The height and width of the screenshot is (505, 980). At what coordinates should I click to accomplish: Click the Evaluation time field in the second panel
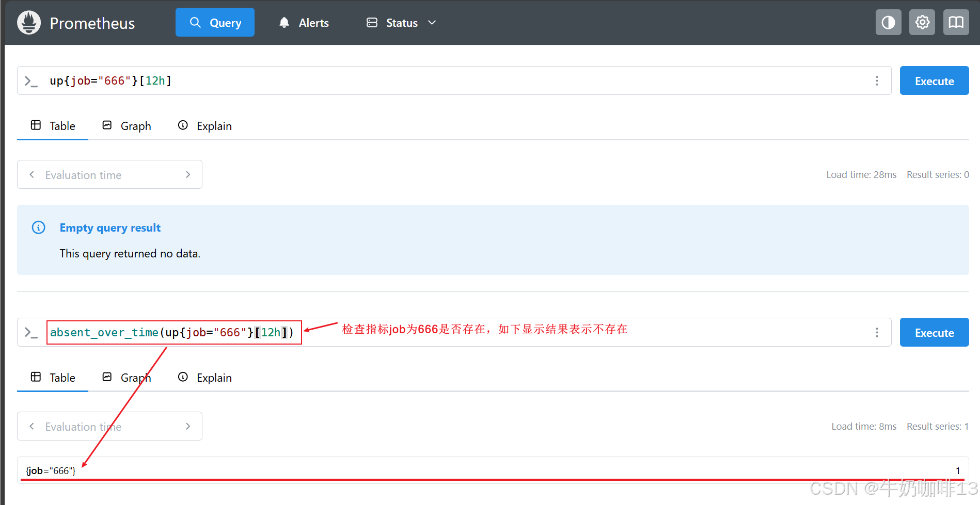(x=109, y=426)
